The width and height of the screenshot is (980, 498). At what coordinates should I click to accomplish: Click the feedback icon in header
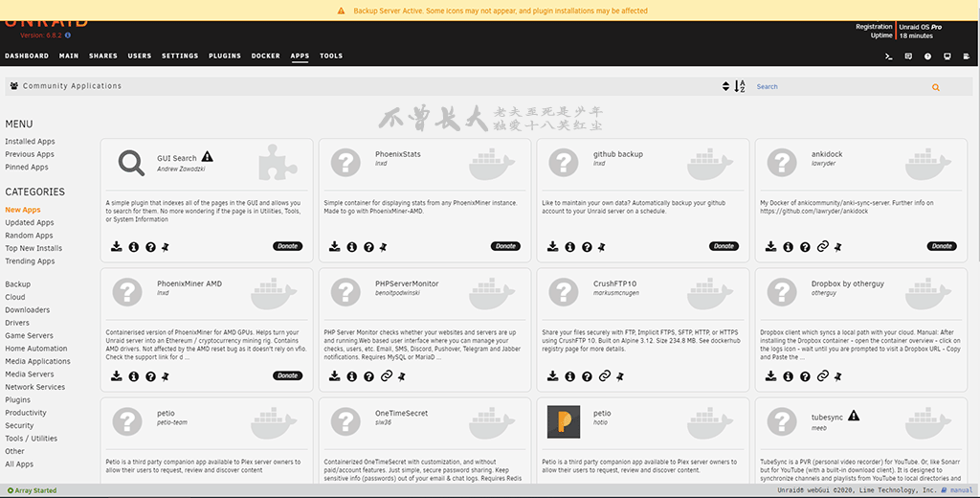908,57
